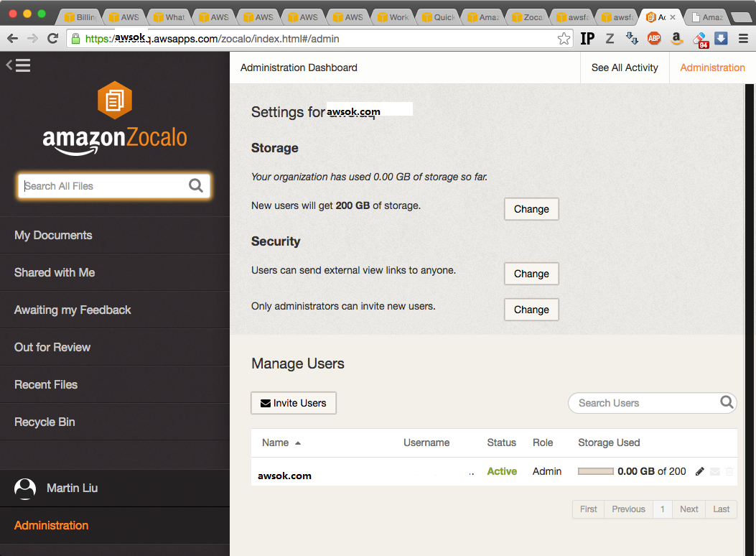
Task: Change who can invite new users
Action: pyautogui.click(x=531, y=310)
